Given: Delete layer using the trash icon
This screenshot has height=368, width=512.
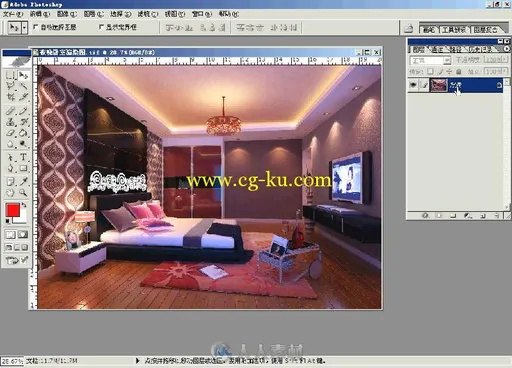Looking at the screenshot, I should click(x=497, y=216).
